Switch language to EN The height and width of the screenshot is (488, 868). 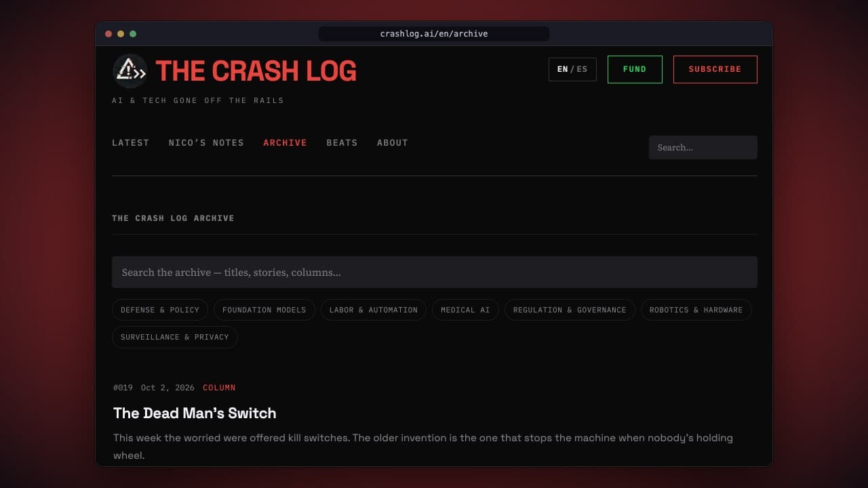(562, 69)
